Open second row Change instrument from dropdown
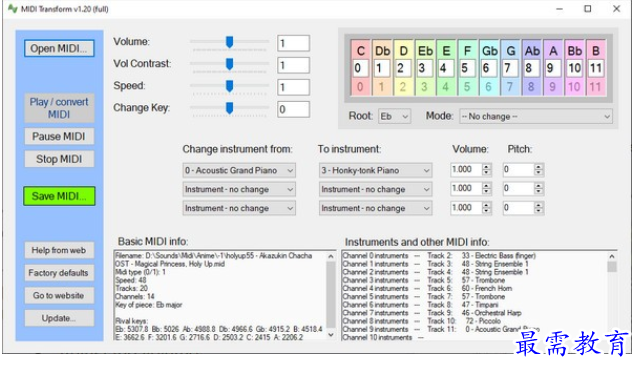The height and width of the screenshot is (375, 637). (x=239, y=189)
